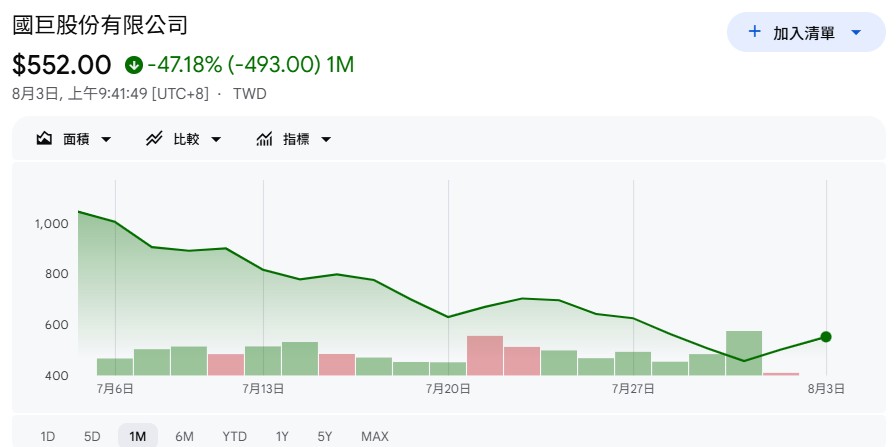Expand the 面積 chart type dropdown
This screenshot has width=896, height=447.
pyautogui.click(x=106, y=139)
